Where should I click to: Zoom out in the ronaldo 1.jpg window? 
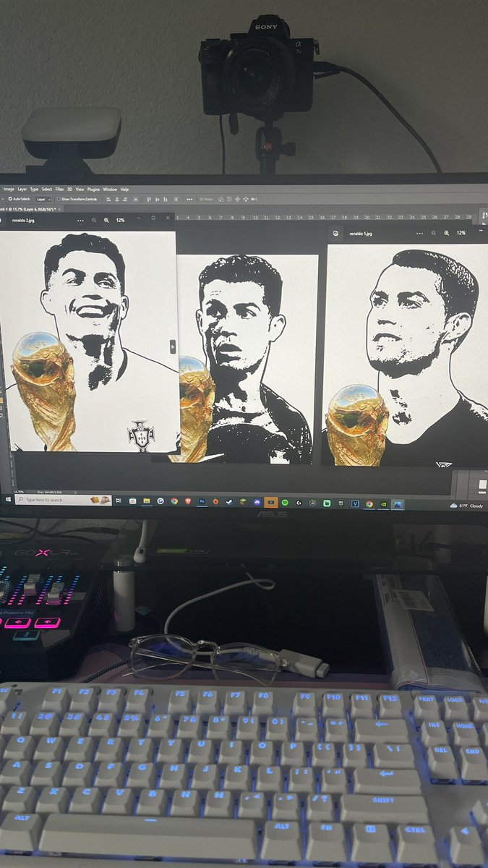pos(433,233)
